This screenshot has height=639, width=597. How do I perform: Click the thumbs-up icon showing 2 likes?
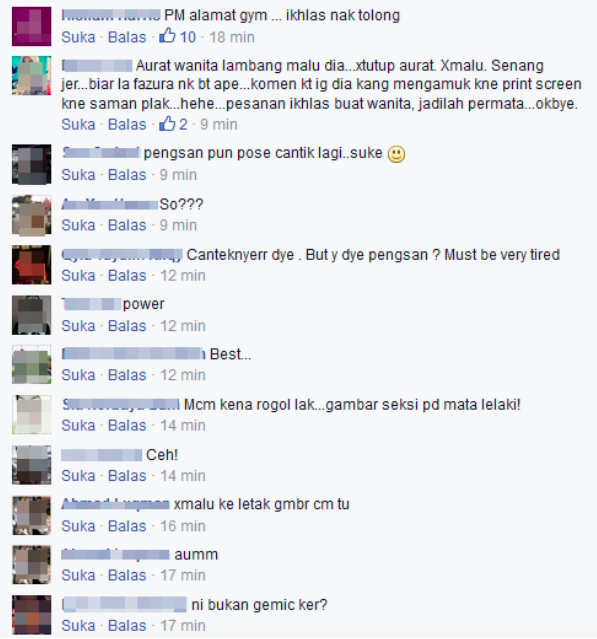(x=167, y=123)
